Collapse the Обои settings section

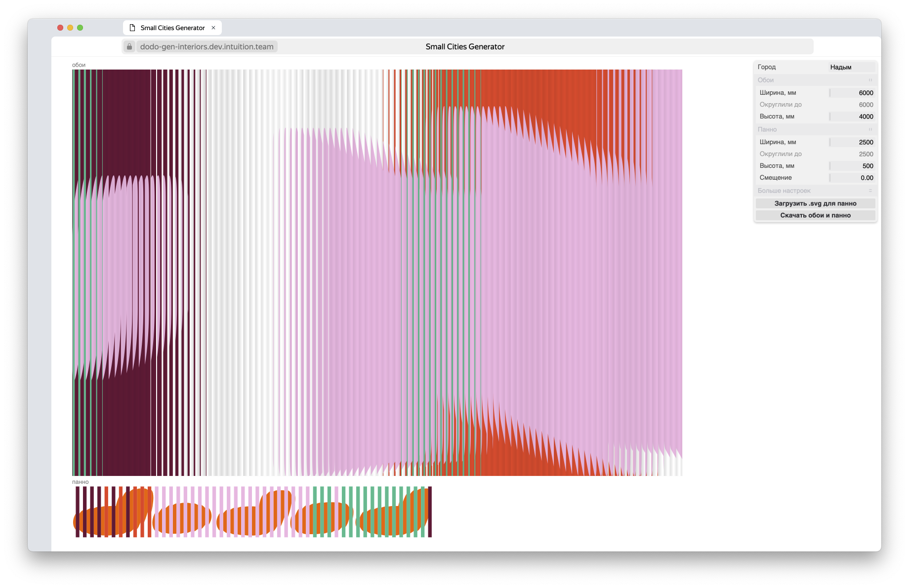(x=815, y=80)
